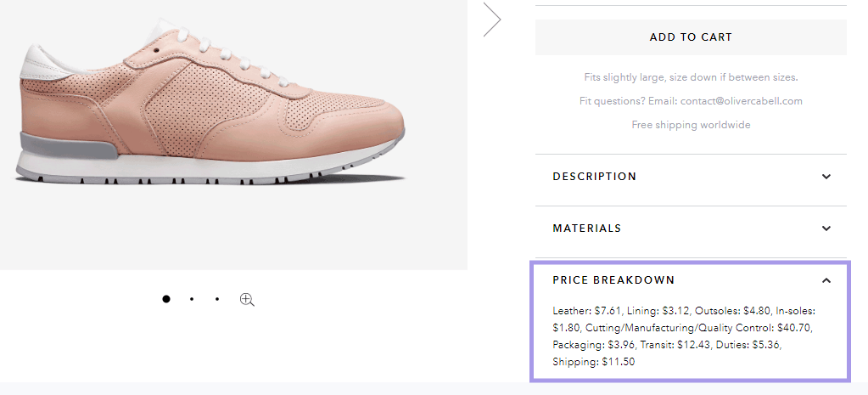Select the third carousel dot

tap(217, 299)
